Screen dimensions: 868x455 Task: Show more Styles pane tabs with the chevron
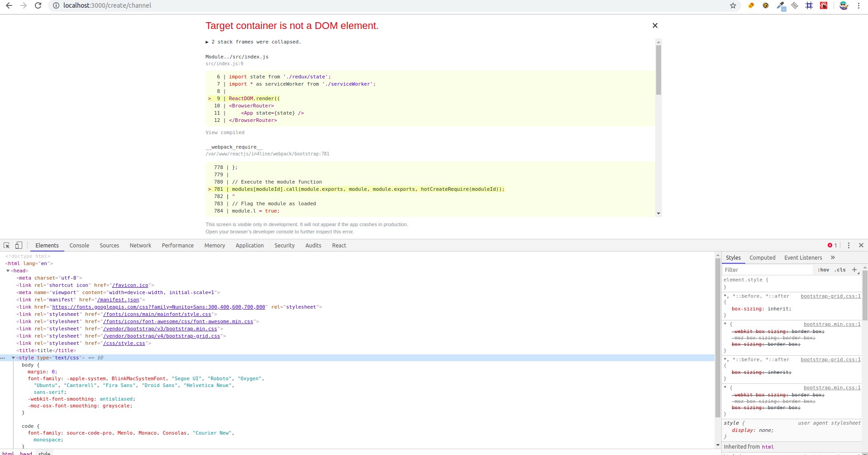pyautogui.click(x=833, y=257)
